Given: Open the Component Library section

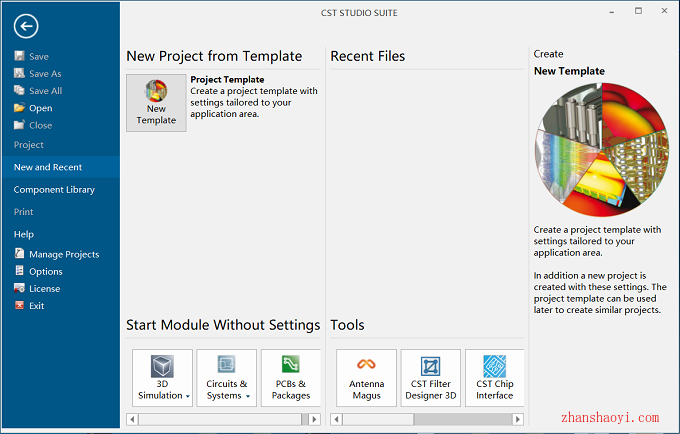Looking at the screenshot, I should click(x=54, y=189).
